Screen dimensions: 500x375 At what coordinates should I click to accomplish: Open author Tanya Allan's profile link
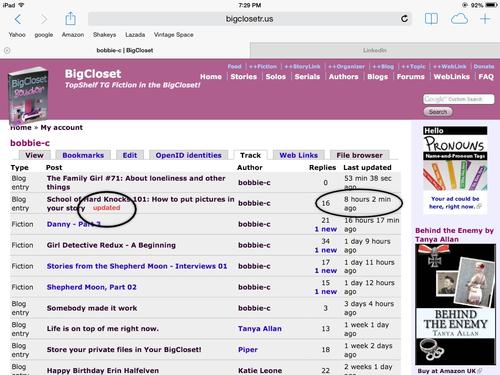pos(260,329)
